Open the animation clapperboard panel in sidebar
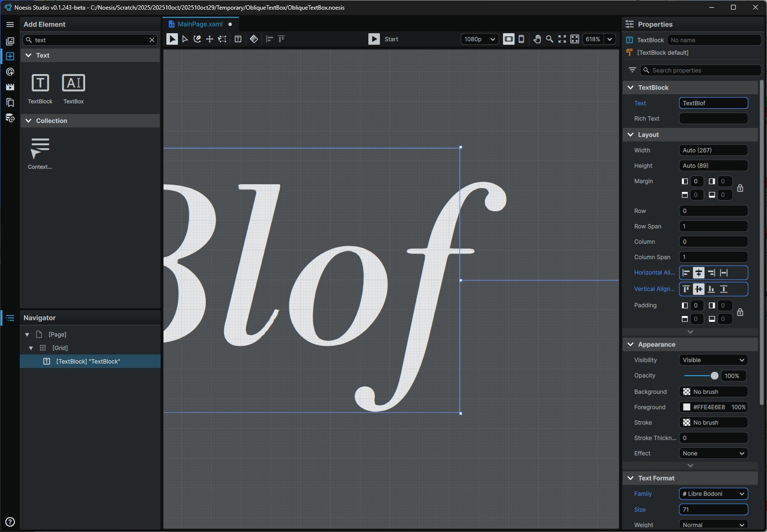This screenshot has width=767, height=532. click(x=10, y=87)
